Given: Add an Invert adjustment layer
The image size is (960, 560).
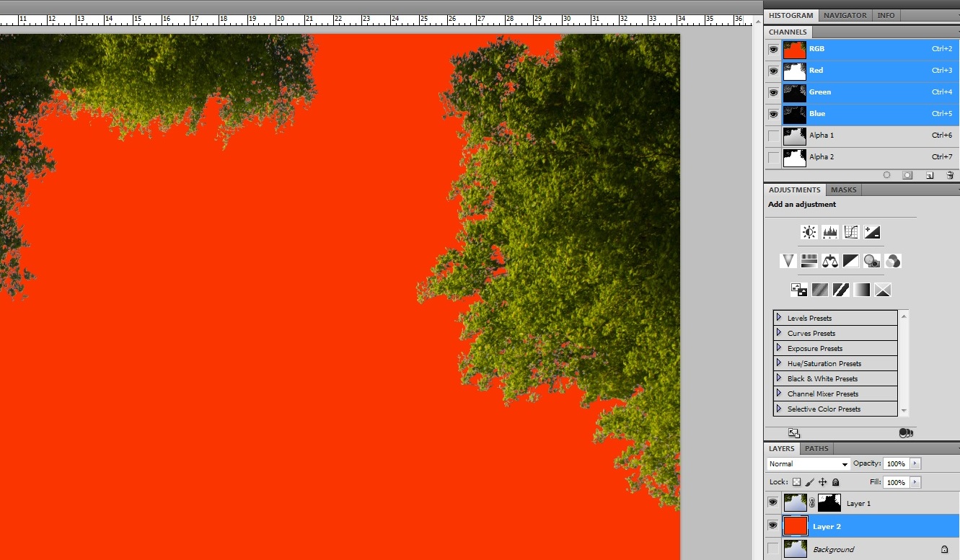Looking at the screenshot, I should pos(799,290).
